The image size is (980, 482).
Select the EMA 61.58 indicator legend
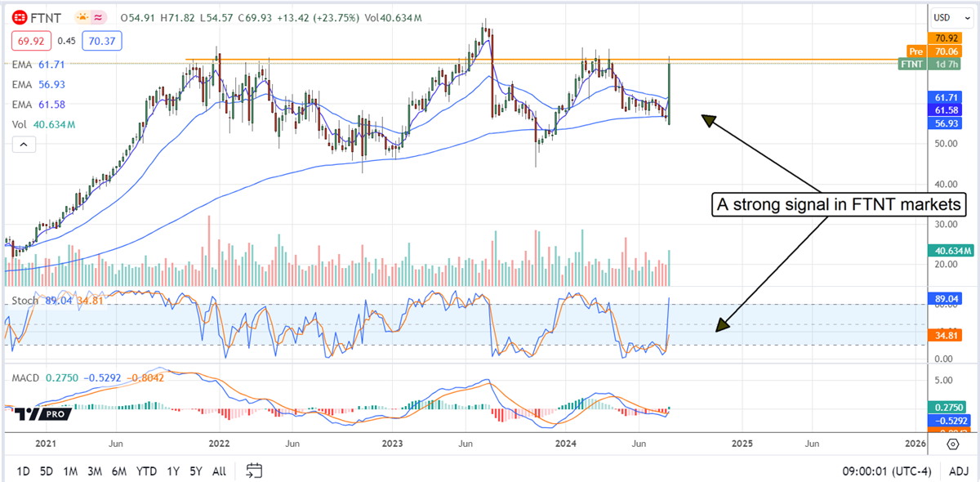[38, 105]
